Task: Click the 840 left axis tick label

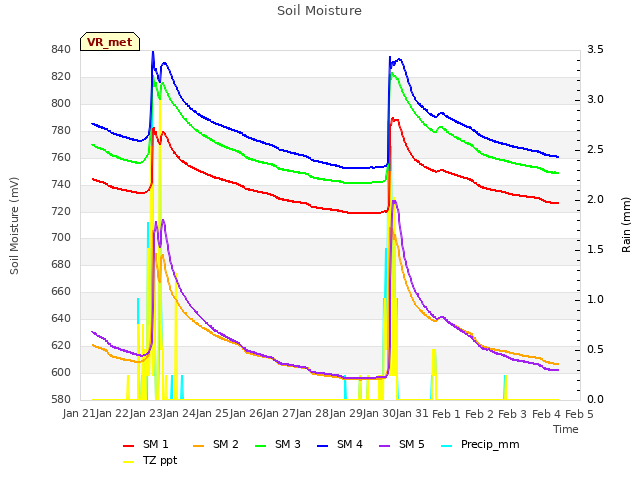Action: 61,50
